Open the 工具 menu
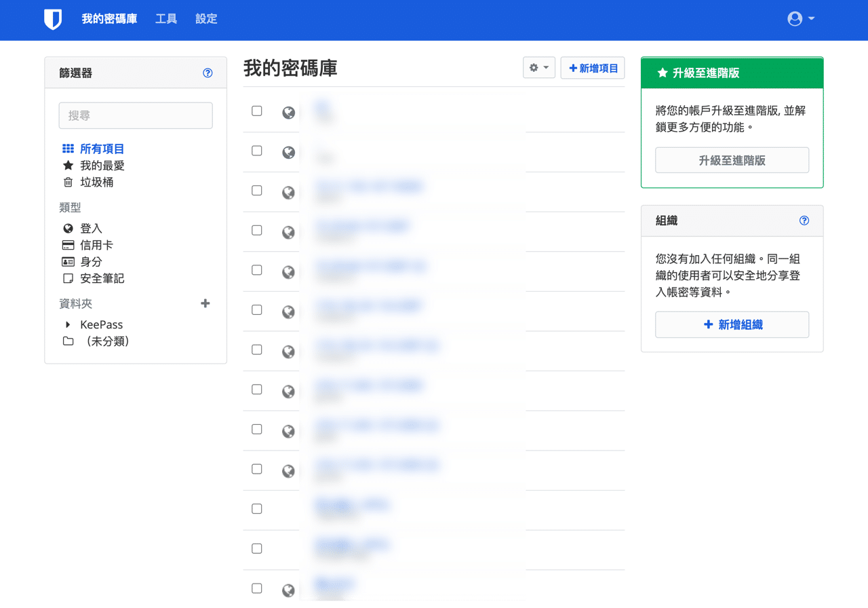Screen dimensions: 868x608 pyautogui.click(x=166, y=19)
